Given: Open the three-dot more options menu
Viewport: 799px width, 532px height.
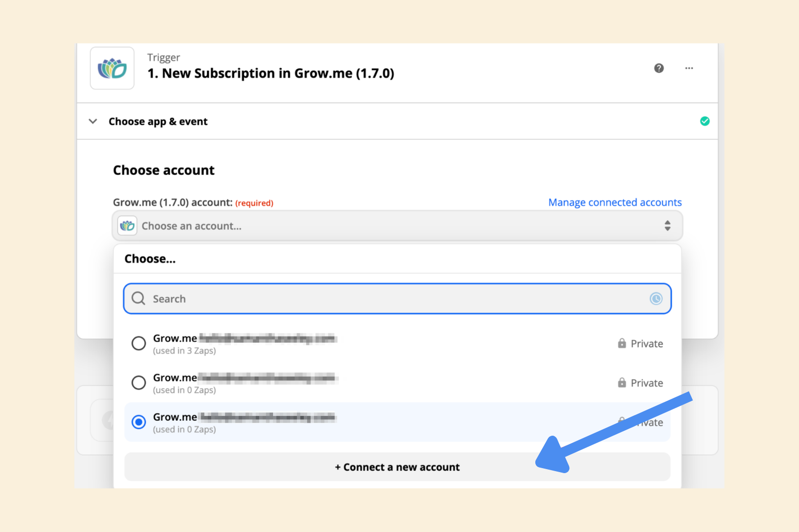Looking at the screenshot, I should click(x=689, y=68).
